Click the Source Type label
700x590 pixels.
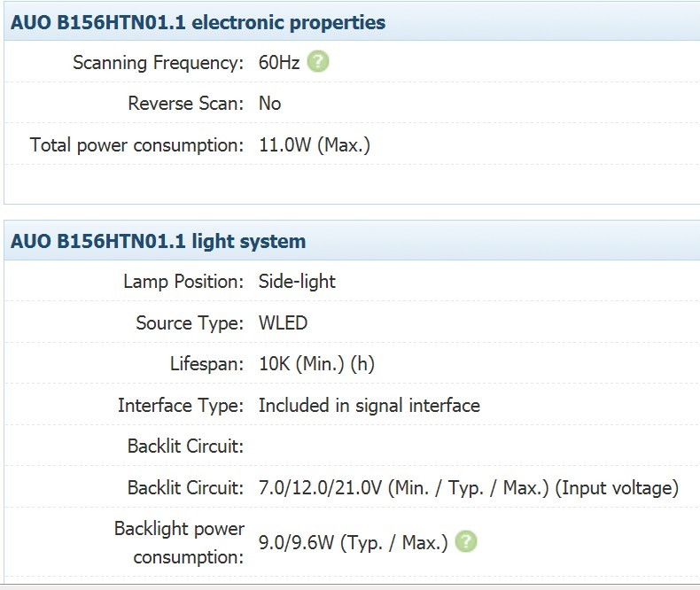pos(190,323)
